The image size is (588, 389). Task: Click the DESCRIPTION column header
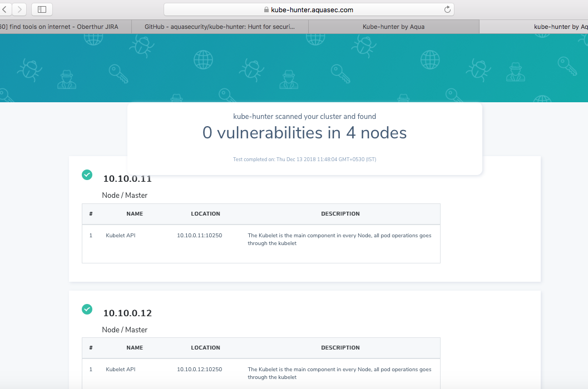[x=340, y=213]
